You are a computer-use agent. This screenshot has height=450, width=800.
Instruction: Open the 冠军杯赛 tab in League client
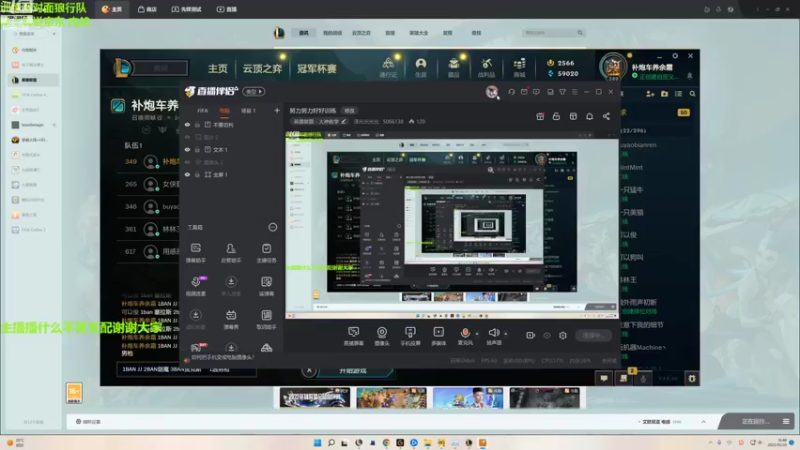pos(316,68)
